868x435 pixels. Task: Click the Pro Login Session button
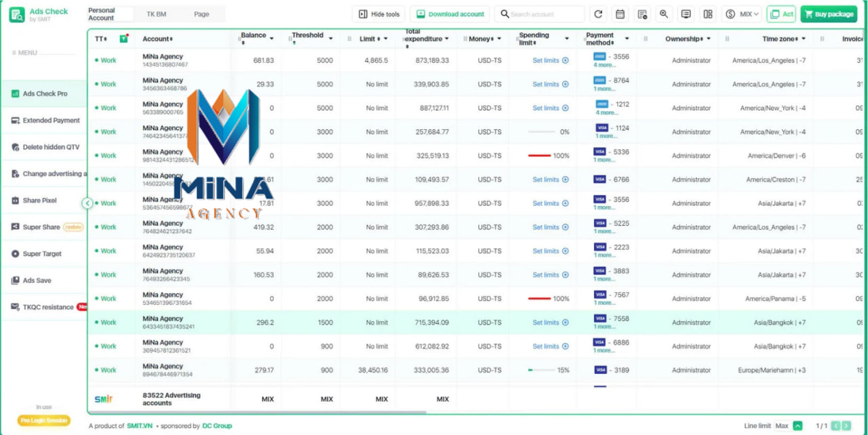coord(44,420)
